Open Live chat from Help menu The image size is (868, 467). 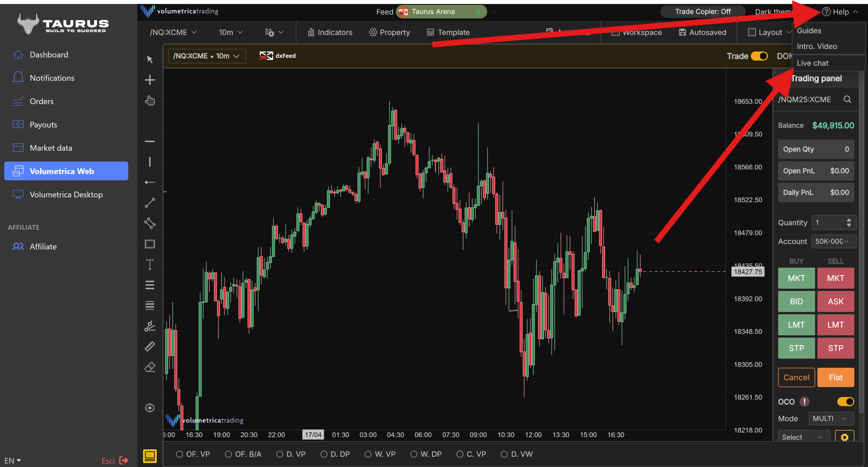pyautogui.click(x=813, y=63)
